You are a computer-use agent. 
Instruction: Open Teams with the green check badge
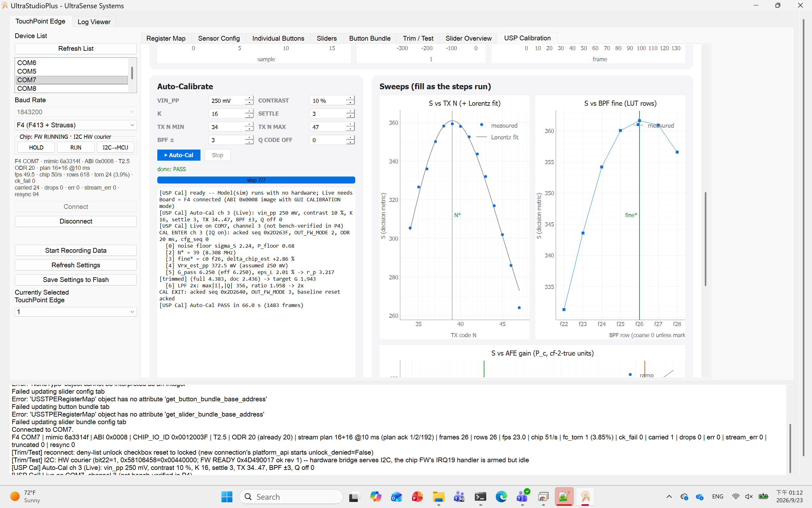click(522, 497)
